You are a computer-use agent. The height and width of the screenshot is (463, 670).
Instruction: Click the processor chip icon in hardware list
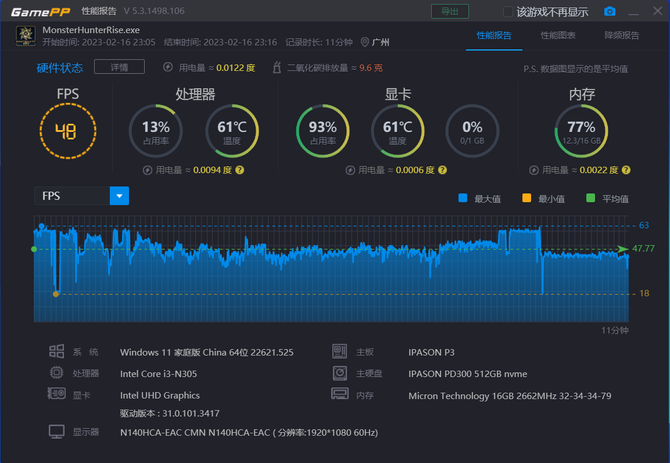click(x=56, y=373)
